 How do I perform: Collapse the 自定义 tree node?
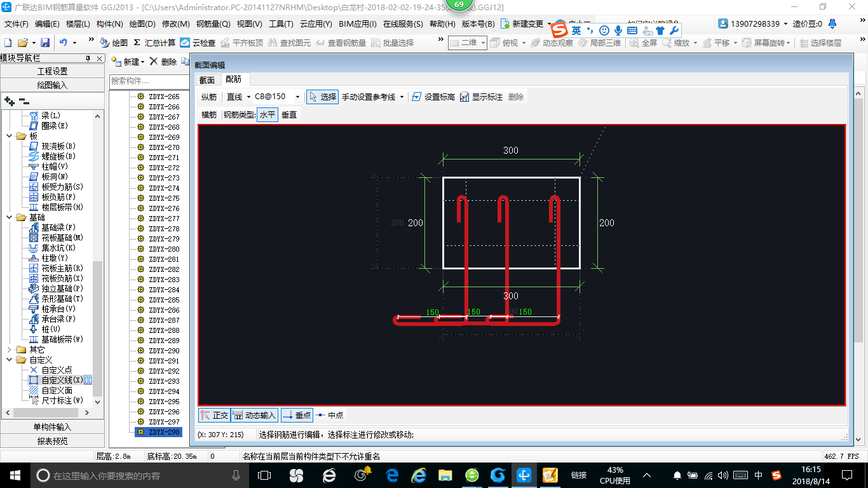[x=9, y=360]
